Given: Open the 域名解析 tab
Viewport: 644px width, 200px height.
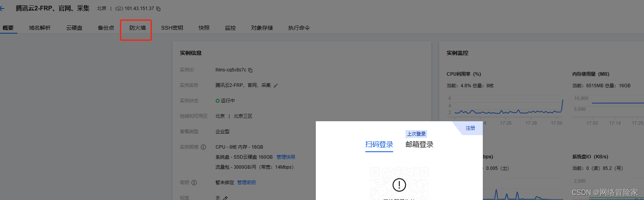Looking at the screenshot, I should tap(40, 28).
